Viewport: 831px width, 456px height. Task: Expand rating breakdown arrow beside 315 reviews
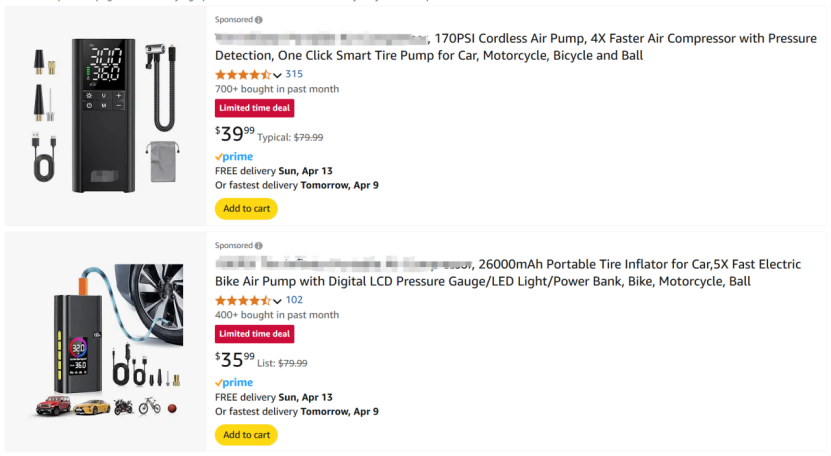tap(277, 75)
